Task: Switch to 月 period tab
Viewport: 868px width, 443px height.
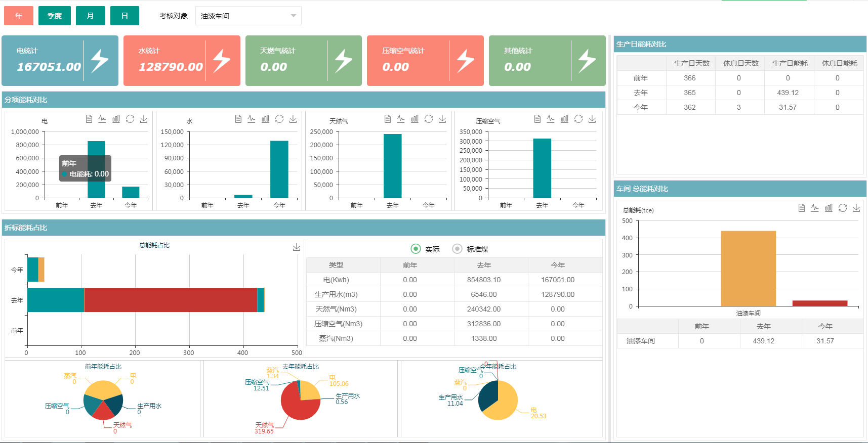Action: coord(91,16)
